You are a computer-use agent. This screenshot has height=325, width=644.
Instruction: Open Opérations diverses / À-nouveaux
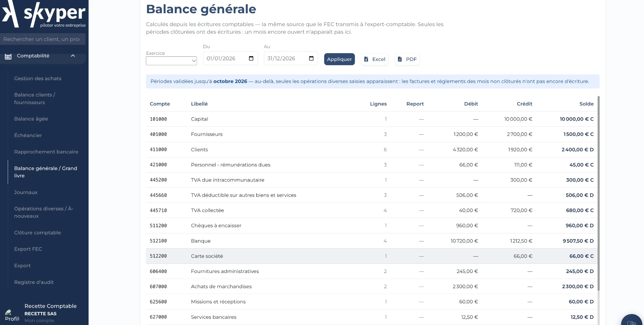coord(44,212)
